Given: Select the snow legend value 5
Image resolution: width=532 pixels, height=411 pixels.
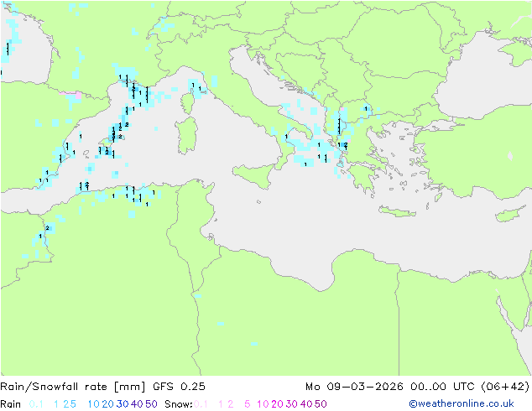Looking at the screenshot, I should 248,404.
